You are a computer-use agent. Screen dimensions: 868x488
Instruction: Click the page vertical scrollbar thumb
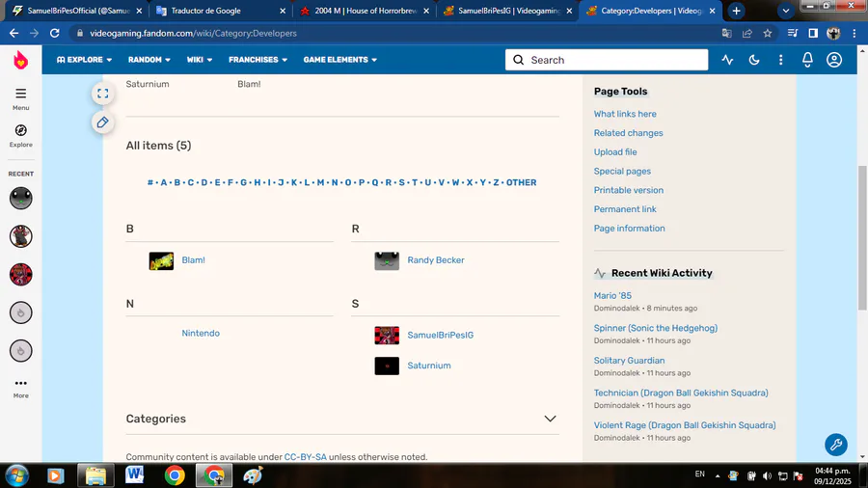pyautogui.click(x=862, y=238)
